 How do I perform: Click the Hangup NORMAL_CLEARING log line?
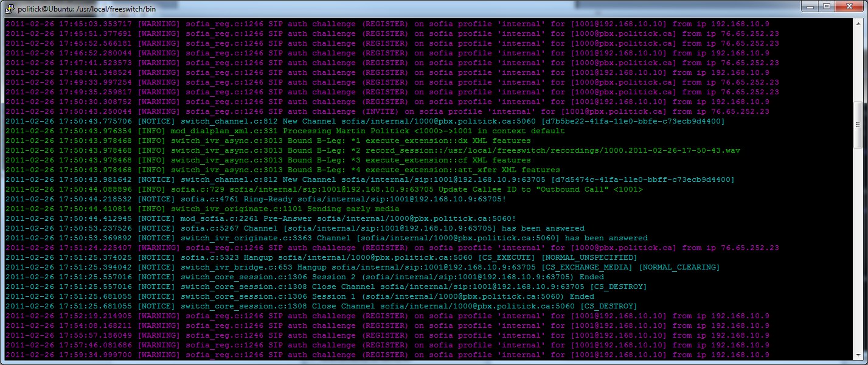coord(363,268)
